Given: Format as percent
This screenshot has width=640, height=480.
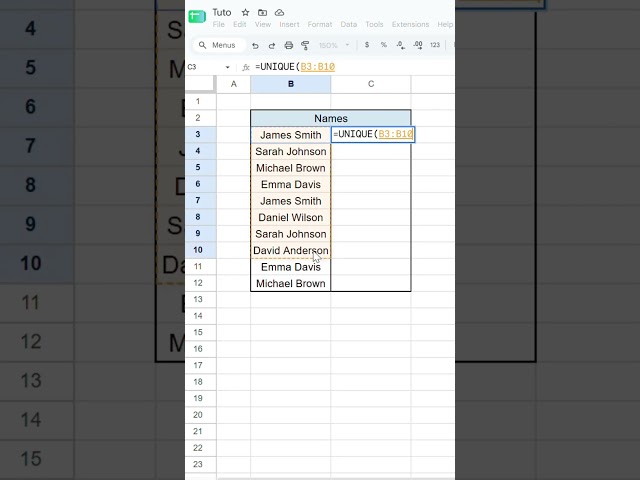Looking at the screenshot, I should [x=384, y=45].
